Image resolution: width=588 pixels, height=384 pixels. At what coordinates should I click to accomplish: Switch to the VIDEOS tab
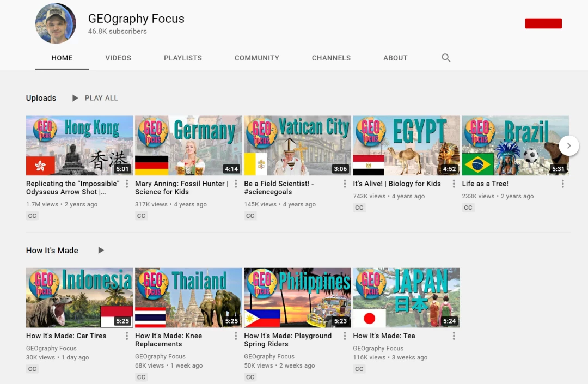pyautogui.click(x=118, y=58)
